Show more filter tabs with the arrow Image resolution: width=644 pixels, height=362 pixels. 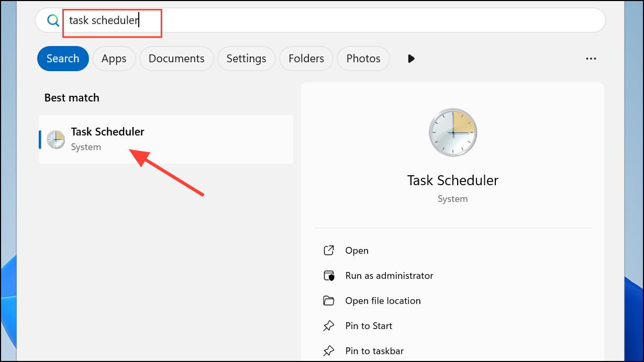pos(411,59)
